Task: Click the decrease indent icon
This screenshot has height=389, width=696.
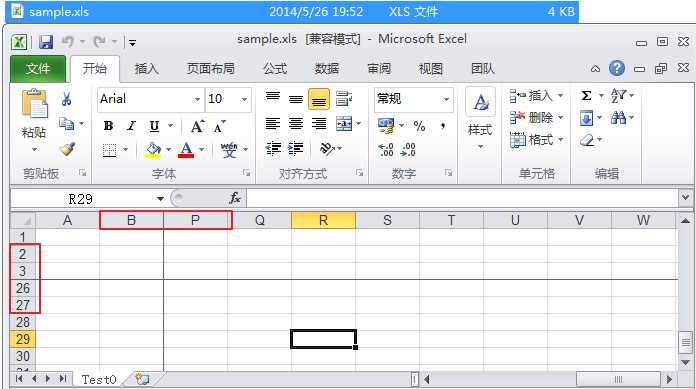Action: [x=273, y=148]
